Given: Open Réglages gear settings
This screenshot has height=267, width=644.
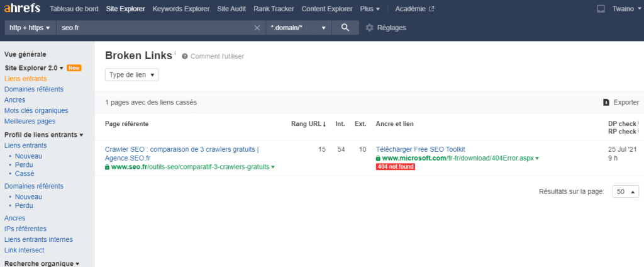Looking at the screenshot, I should pos(370,28).
